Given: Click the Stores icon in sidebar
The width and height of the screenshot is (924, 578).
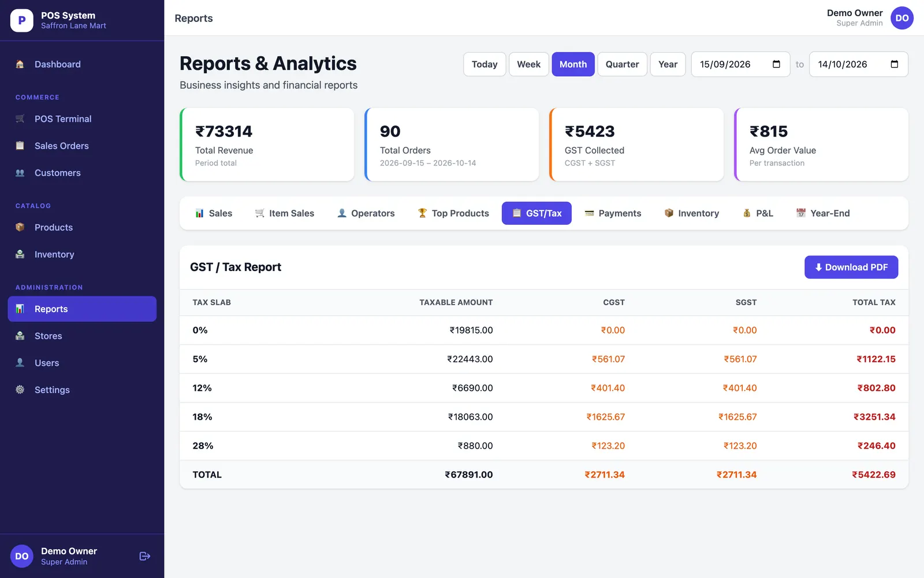Looking at the screenshot, I should pos(20,336).
